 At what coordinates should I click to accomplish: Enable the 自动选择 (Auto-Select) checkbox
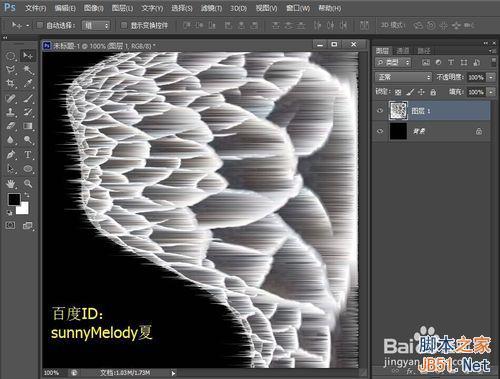click(40, 25)
